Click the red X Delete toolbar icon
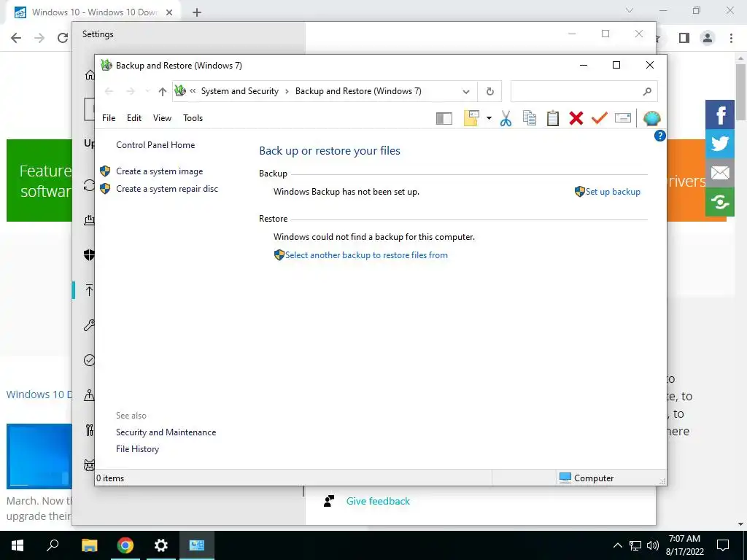 576,118
